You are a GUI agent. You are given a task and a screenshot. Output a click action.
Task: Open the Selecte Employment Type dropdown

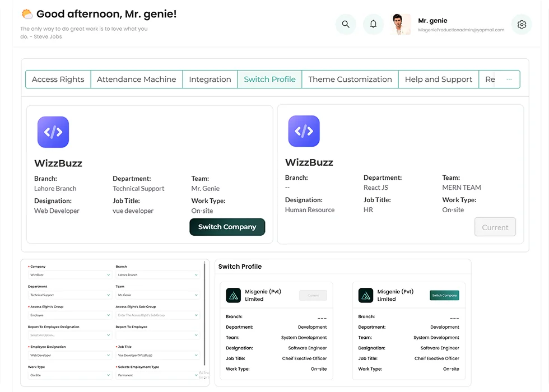point(157,375)
